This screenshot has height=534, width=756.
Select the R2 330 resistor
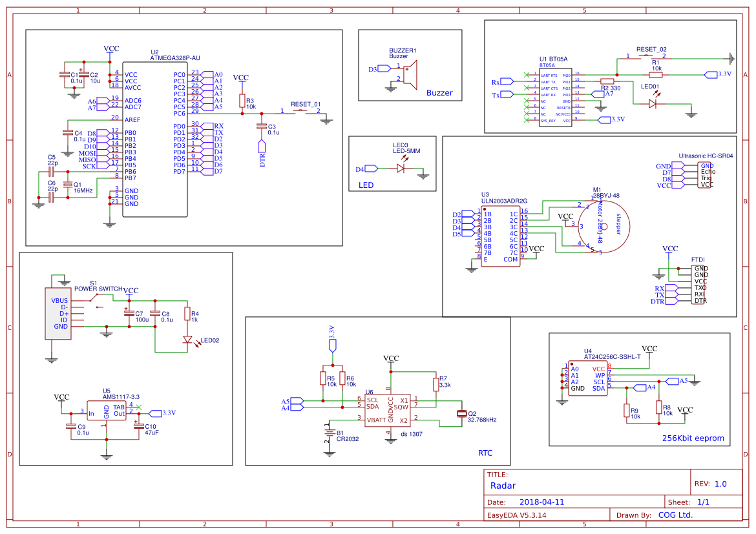[x=607, y=81]
